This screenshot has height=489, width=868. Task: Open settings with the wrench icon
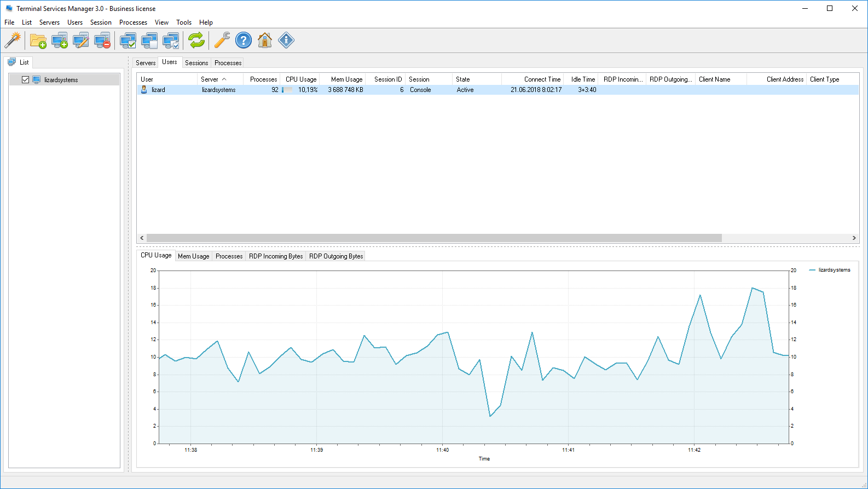pyautogui.click(x=222, y=40)
